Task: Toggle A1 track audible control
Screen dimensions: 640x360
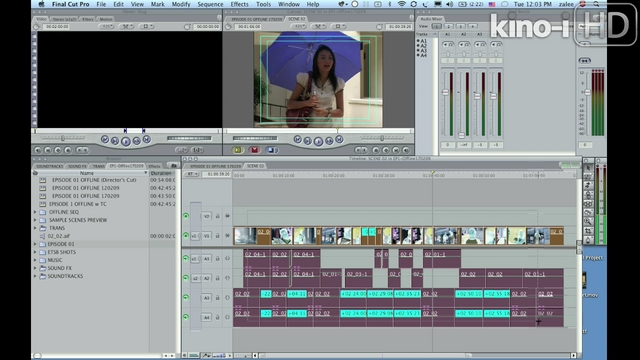Action: coord(186,258)
